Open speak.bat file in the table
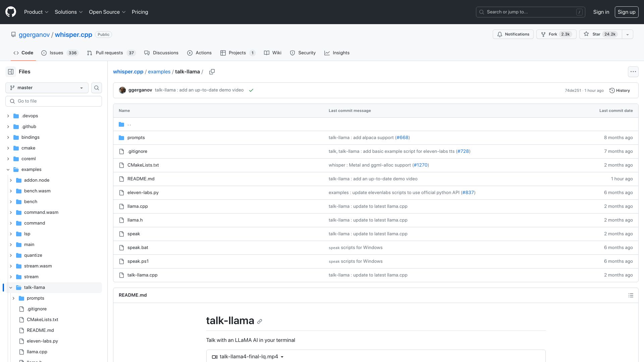 click(x=138, y=248)
